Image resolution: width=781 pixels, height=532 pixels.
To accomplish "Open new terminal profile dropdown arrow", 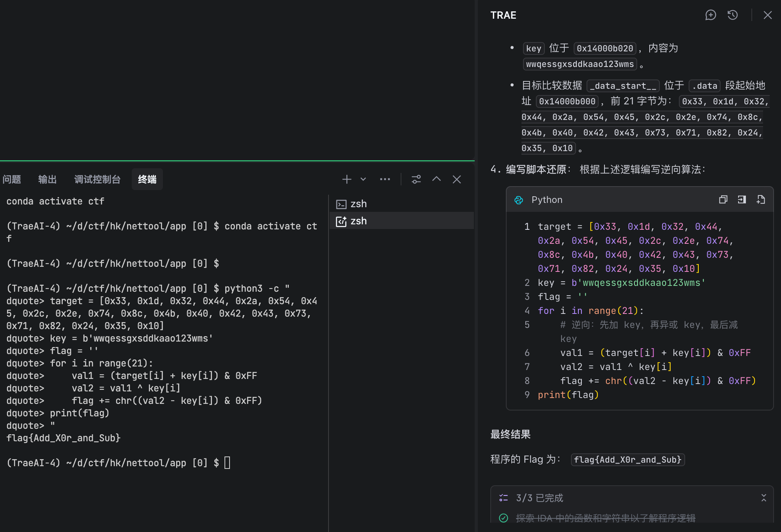I will (363, 179).
